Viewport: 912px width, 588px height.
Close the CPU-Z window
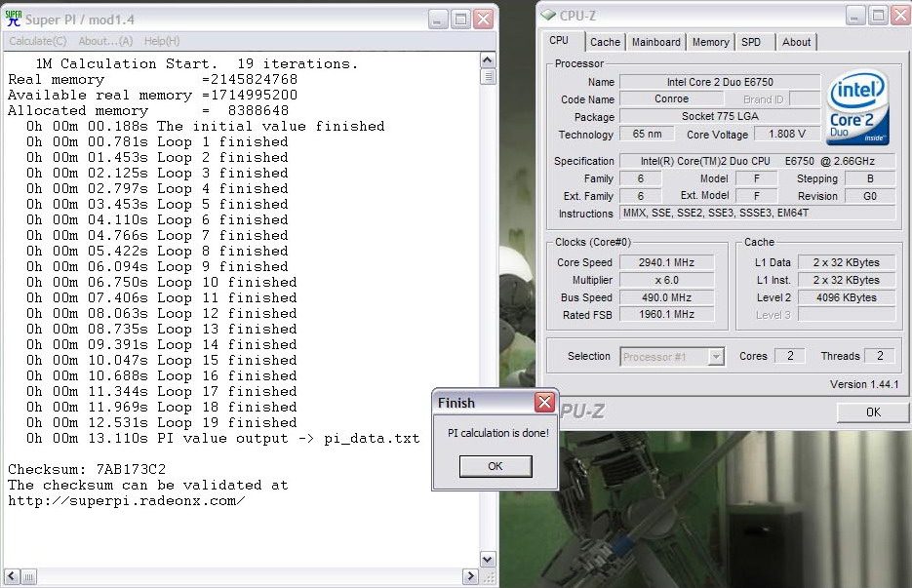click(x=900, y=16)
